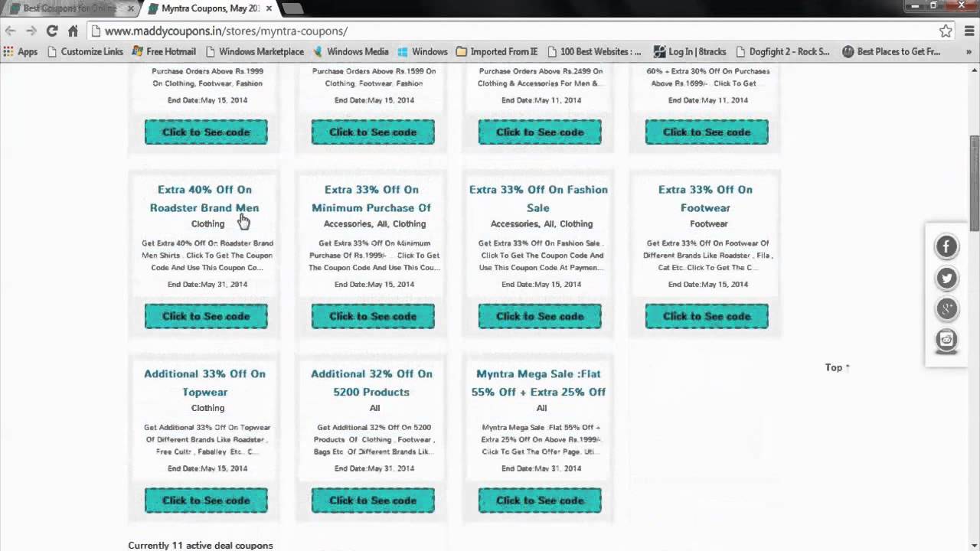Open the Log In 8tracks bookmark

pos(690,51)
